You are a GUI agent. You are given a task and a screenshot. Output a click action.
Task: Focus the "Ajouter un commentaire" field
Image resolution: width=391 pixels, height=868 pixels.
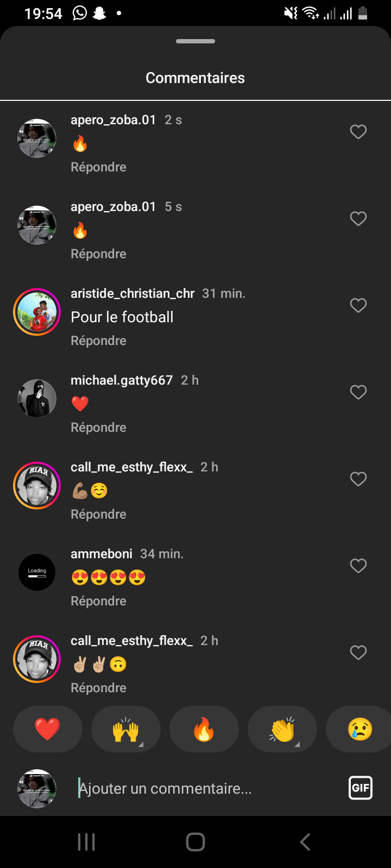pyautogui.click(x=206, y=788)
